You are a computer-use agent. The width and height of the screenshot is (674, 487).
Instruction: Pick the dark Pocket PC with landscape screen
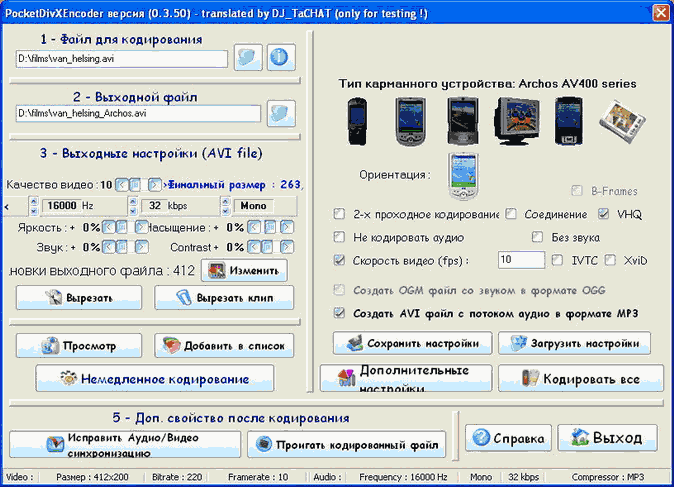[x=463, y=121]
